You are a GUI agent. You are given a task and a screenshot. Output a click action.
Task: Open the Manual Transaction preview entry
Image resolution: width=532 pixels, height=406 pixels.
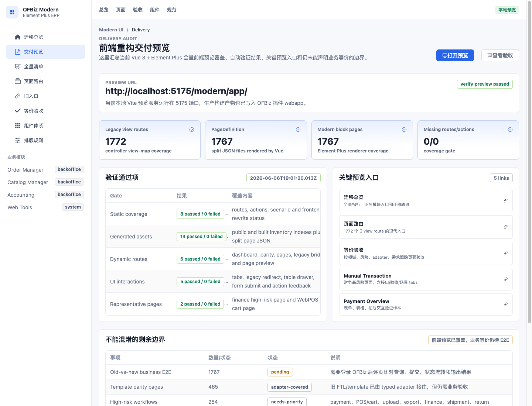point(426,279)
